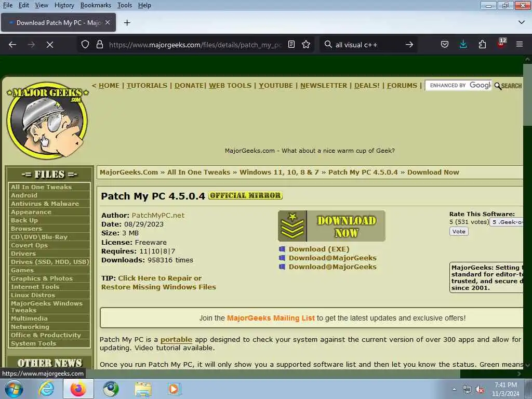Open a new tab with plus button
The width and height of the screenshot is (532, 399).
coord(127,23)
